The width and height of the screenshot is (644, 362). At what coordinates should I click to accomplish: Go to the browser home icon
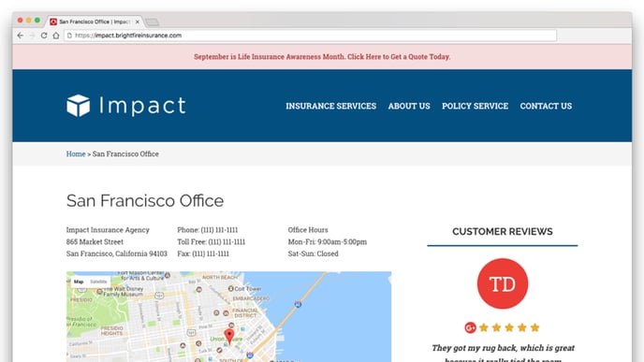(x=56, y=36)
